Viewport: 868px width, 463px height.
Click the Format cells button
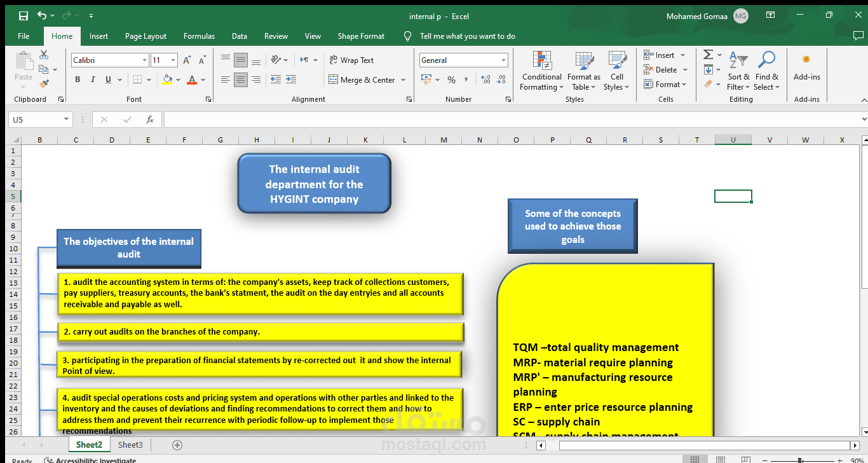[665, 85]
